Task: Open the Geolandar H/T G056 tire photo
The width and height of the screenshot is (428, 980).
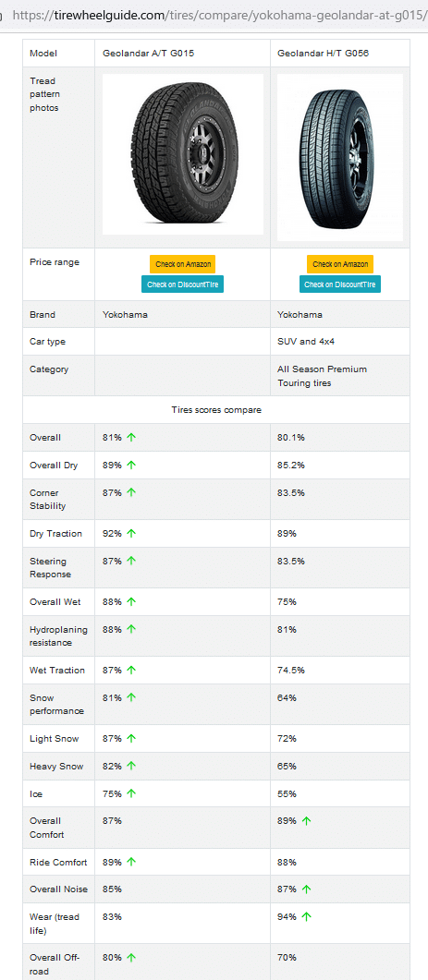Action: [340, 158]
